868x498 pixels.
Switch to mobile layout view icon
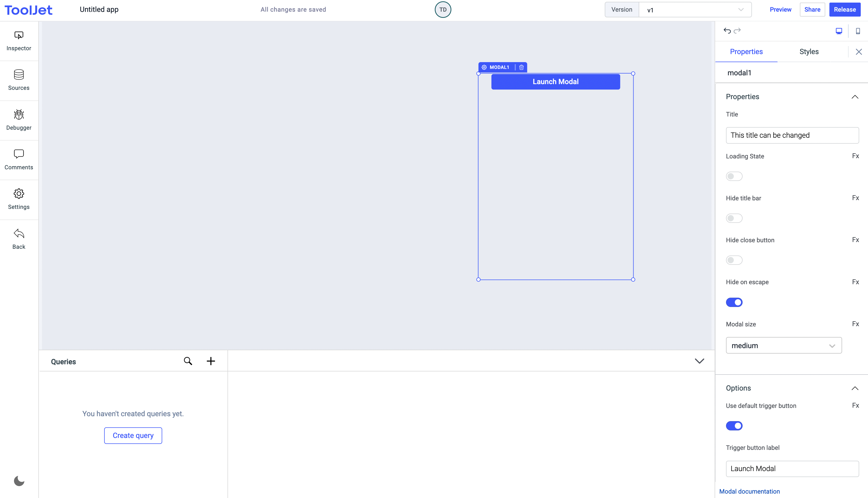(858, 31)
